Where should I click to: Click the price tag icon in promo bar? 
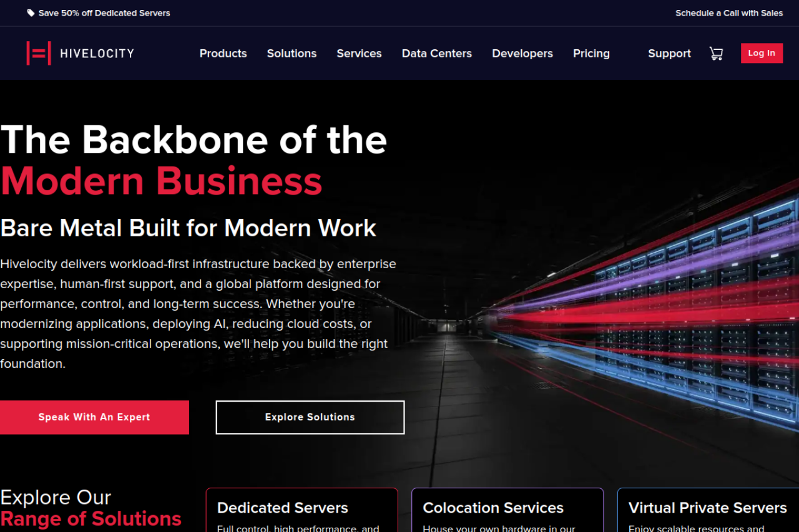(31, 13)
